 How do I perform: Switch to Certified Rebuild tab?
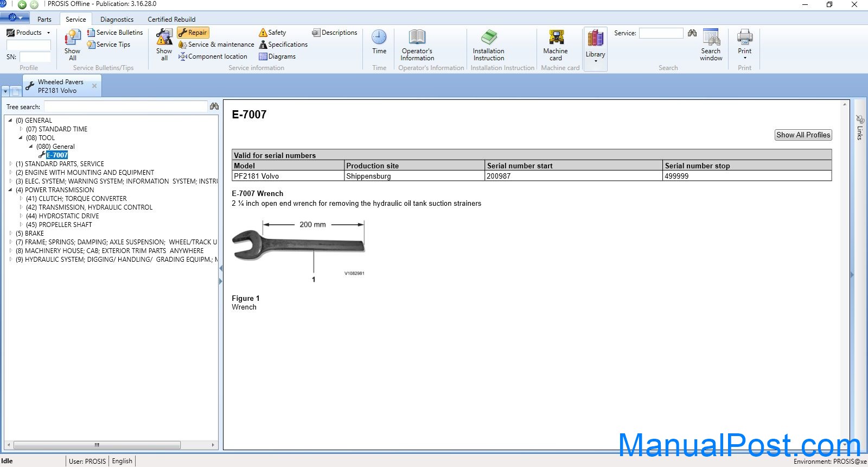(171, 19)
